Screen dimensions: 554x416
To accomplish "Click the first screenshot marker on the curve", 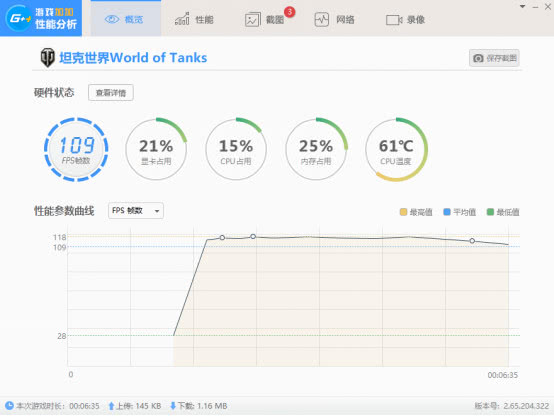I will coord(222,238).
